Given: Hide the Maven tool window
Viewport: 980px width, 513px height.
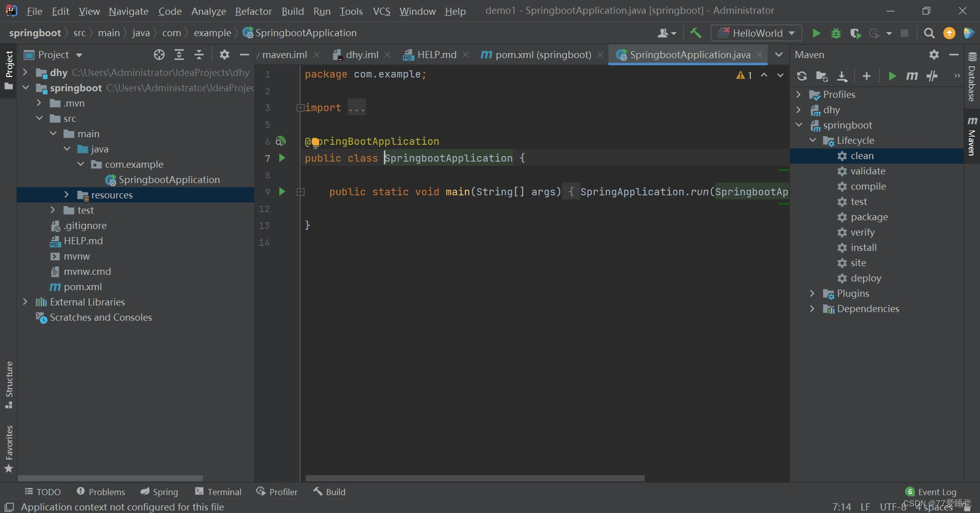Looking at the screenshot, I should click(x=953, y=55).
